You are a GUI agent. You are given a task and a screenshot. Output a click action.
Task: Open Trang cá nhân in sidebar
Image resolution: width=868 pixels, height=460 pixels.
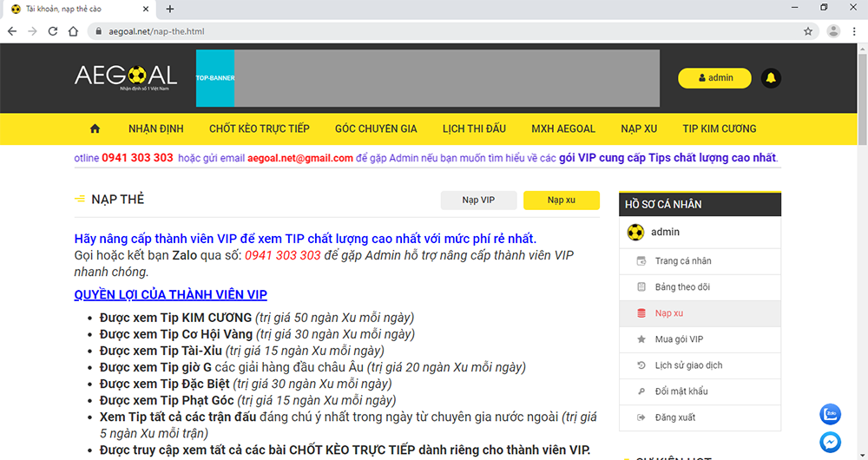(x=683, y=261)
